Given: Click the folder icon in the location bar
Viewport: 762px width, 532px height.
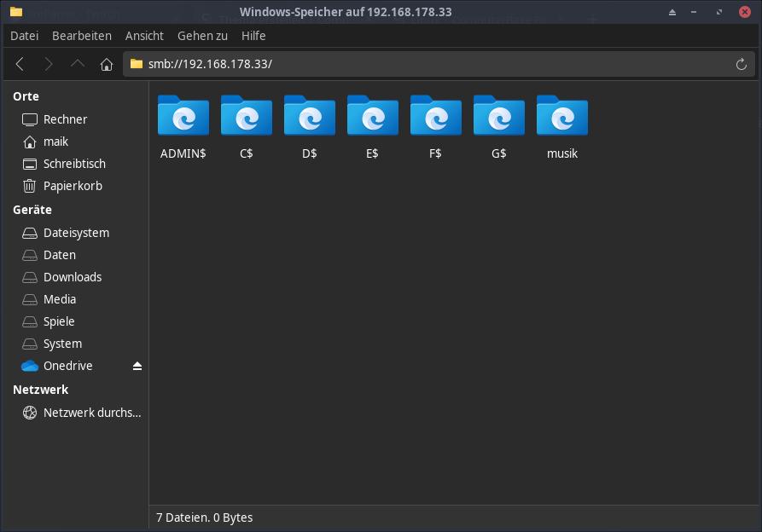Looking at the screenshot, I should [x=137, y=64].
